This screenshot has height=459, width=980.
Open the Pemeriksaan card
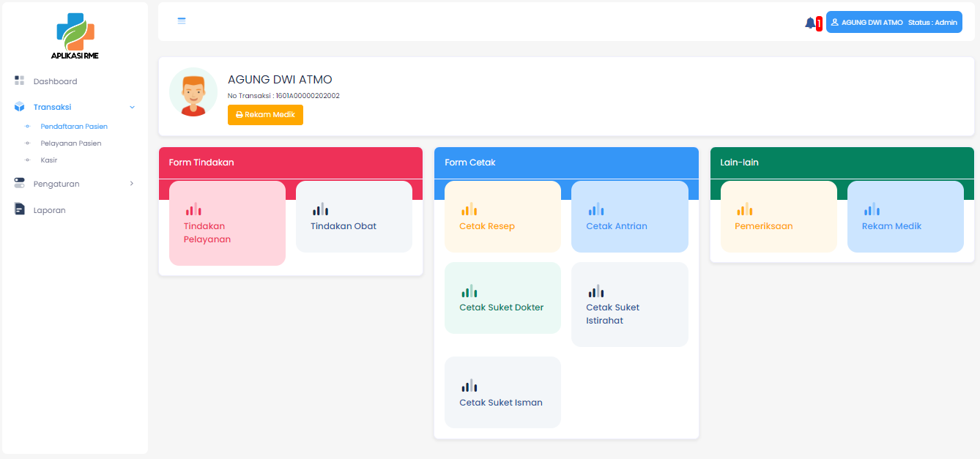click(779, 217)
